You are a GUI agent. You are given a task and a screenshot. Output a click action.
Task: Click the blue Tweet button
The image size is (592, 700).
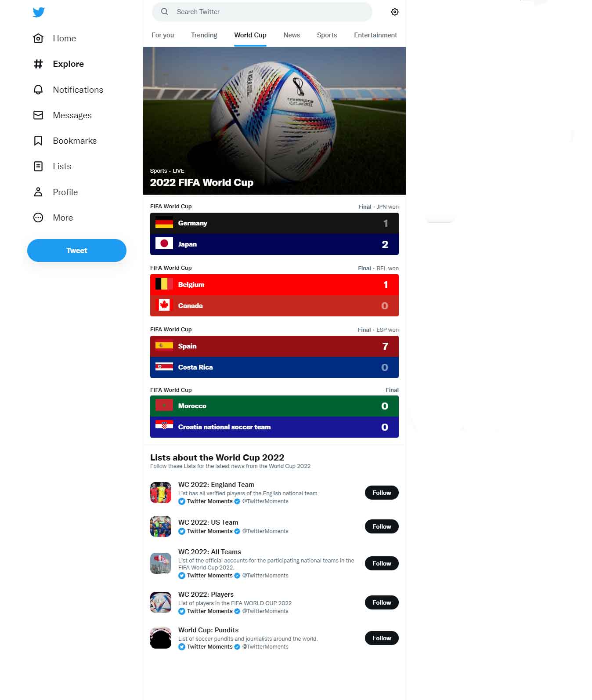click(77, 250)
